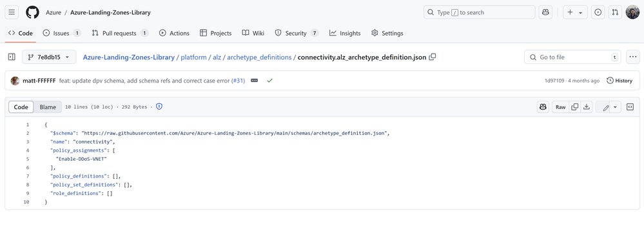Edit this file with pencil icon

point(606,107)
